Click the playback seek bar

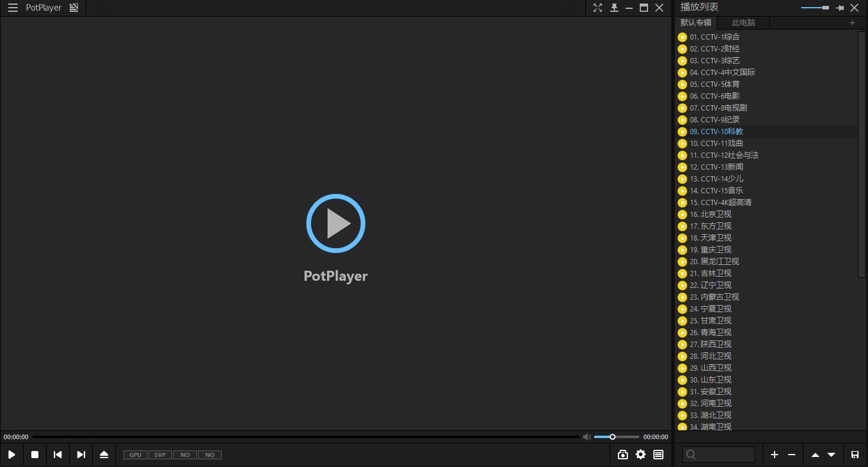[x=306, y=437]
